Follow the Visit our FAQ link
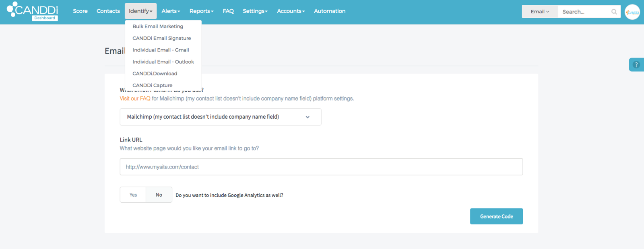The image size is (644, 249). tap(135, 99)
